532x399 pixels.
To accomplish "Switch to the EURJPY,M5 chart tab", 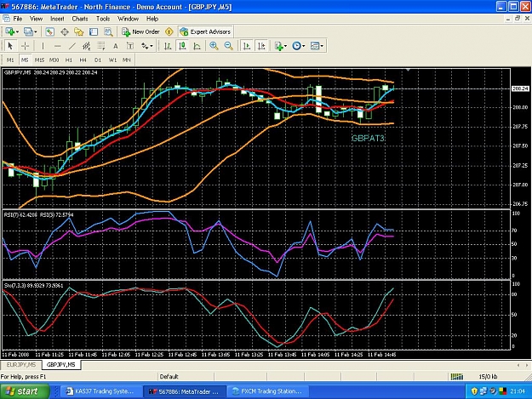I will click(21, 365).
